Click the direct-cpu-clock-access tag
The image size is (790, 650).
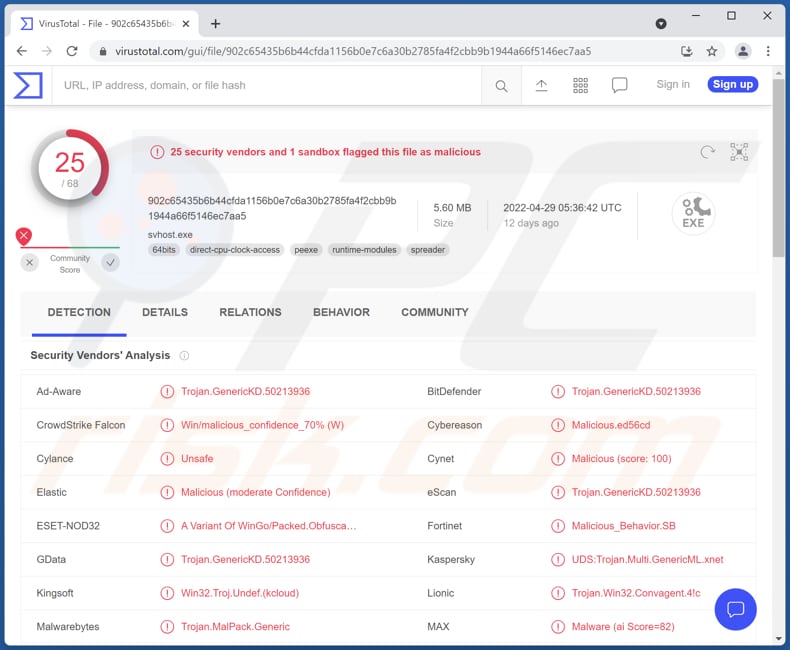[x=235, y=250]
